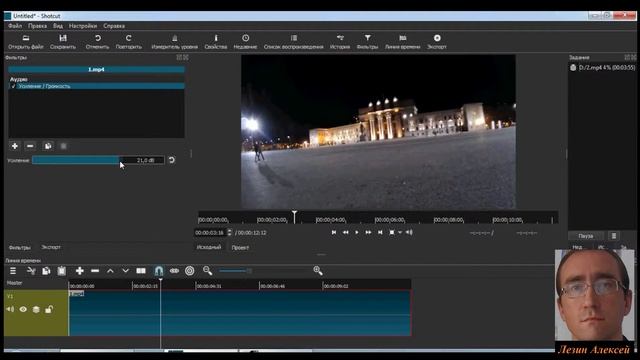The height and width of the screenshot is (360, 640).
Task: Select the 1.mp4 clip header in filters
Action: click(x=96, y=69)
